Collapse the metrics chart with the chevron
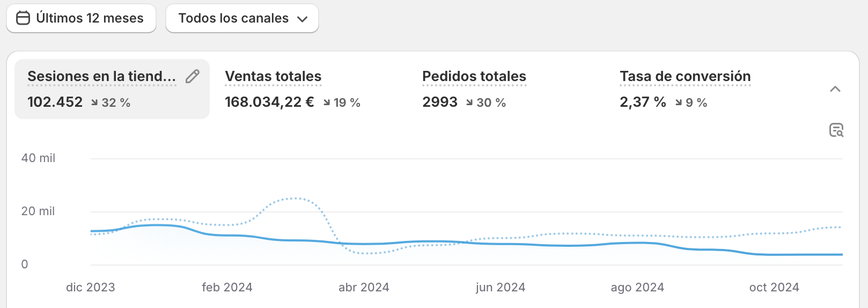 [835, 89]
